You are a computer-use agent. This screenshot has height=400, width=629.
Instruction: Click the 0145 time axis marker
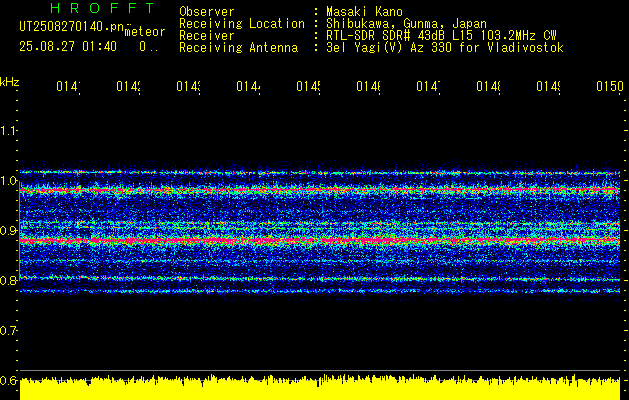tap(308, 86)
